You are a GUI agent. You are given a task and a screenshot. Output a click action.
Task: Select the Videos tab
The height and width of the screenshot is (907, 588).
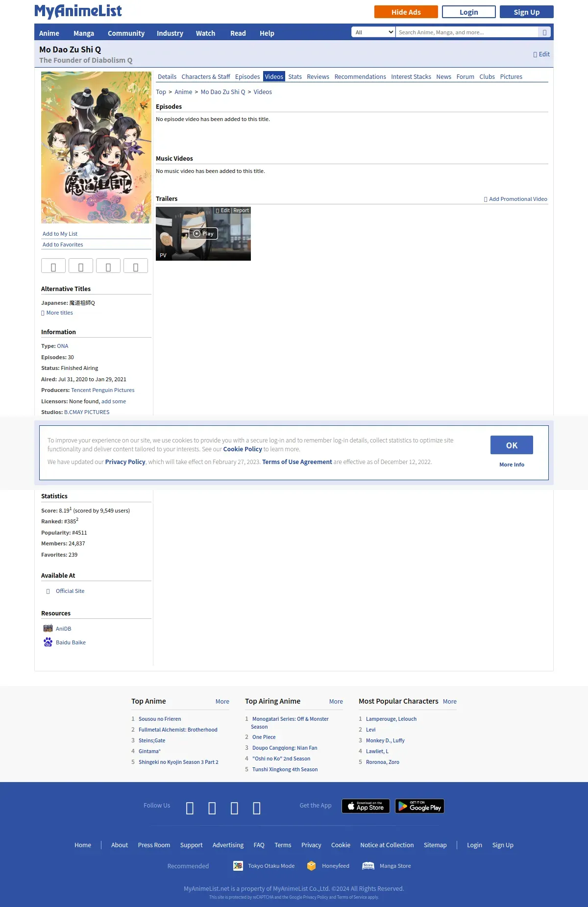(274, 77)
